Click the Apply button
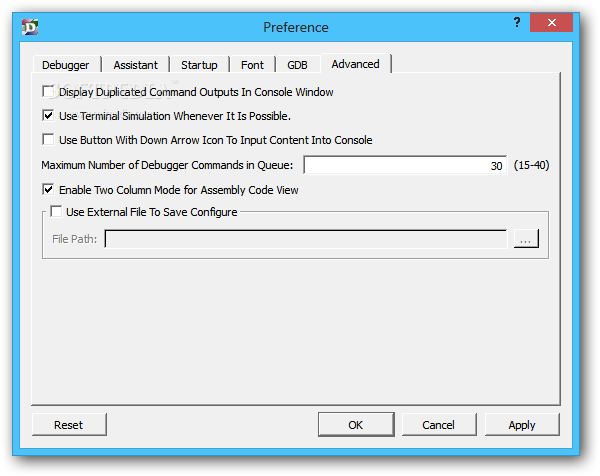The height and width of the screenshot is (476, 600). (x=522, y=425)
